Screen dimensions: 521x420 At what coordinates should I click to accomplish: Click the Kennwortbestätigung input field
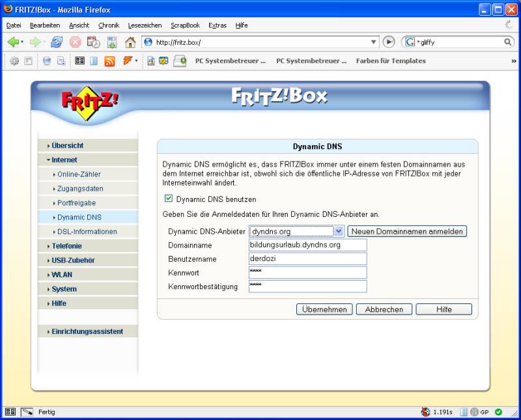point(307,286)
